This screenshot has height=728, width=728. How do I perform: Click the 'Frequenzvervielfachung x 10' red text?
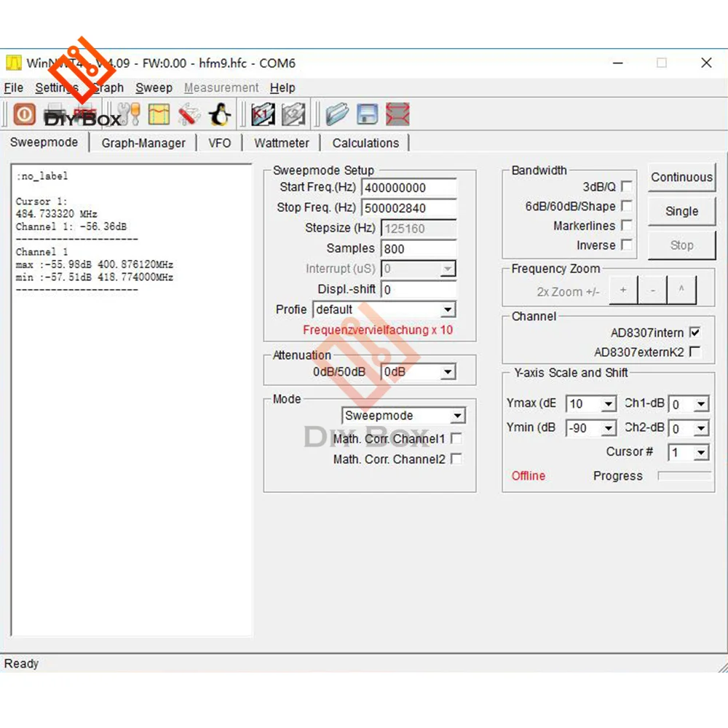pos(377,330)
